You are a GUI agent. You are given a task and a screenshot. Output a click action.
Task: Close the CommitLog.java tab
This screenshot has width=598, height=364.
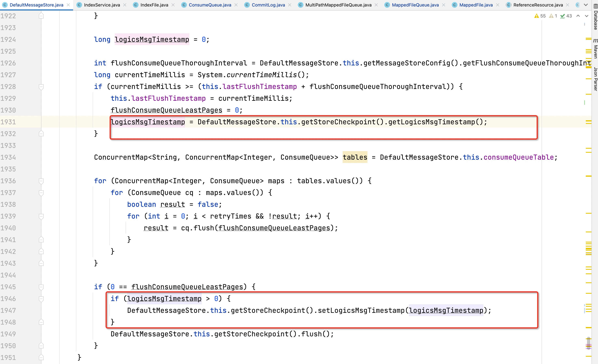tap(289, 5)
